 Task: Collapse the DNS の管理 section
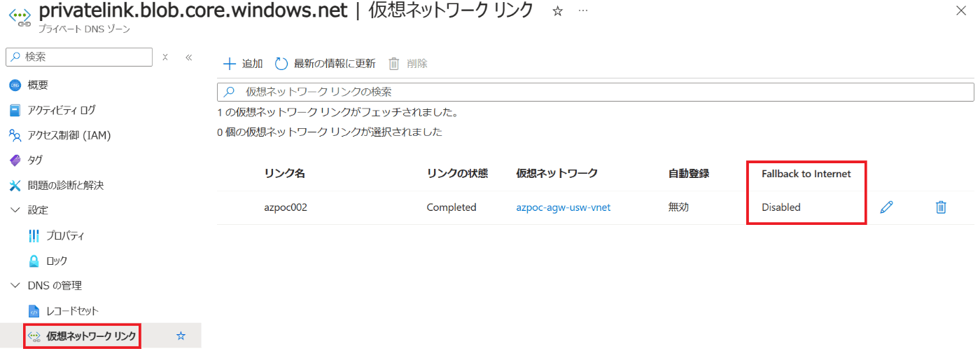(15, 286)
